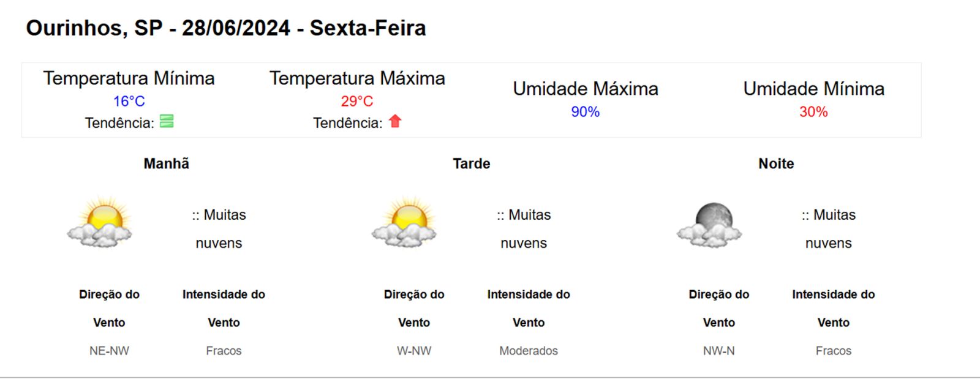Click the 30% minimum humidity value
Screen dimensions: 980x382
813,111
